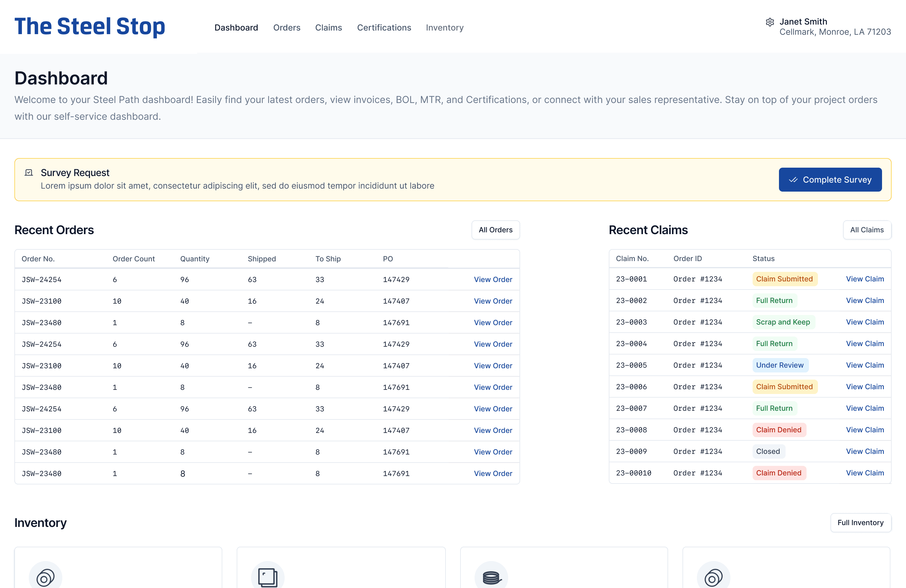Click the To Ship column header

(328, 259)
